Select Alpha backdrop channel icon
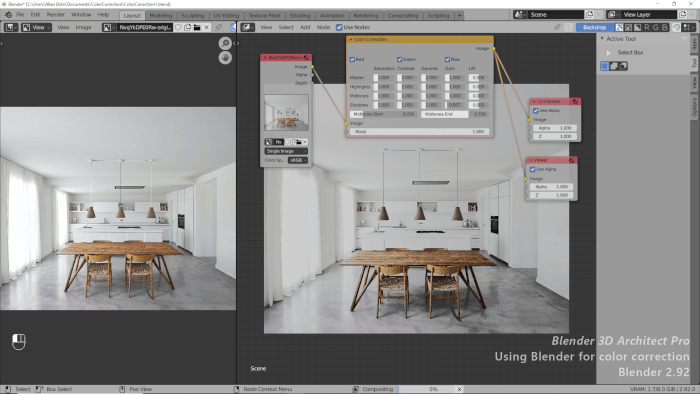Screen dimensions: 700x394 (x=638, y=27)
